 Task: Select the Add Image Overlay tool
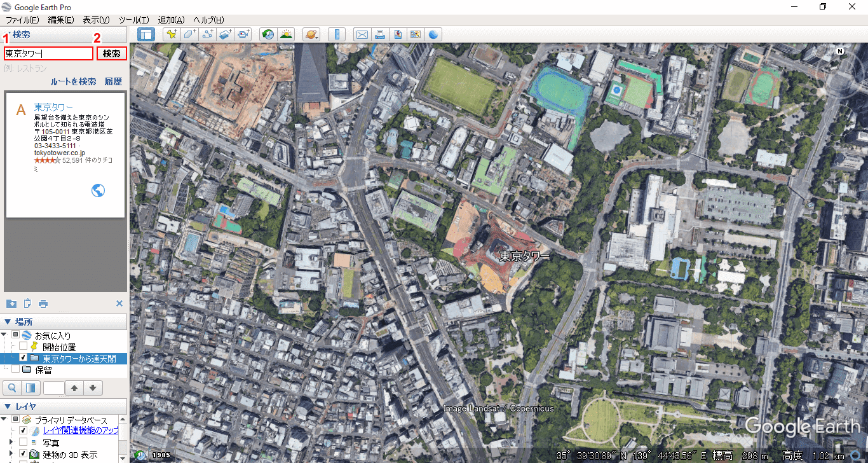pos(225,34)
